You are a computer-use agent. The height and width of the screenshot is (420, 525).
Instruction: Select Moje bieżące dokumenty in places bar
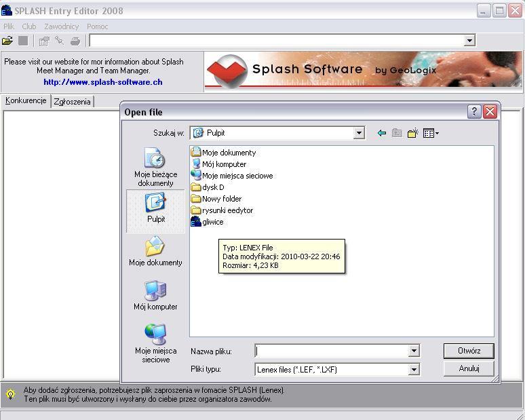pos(156,167)
